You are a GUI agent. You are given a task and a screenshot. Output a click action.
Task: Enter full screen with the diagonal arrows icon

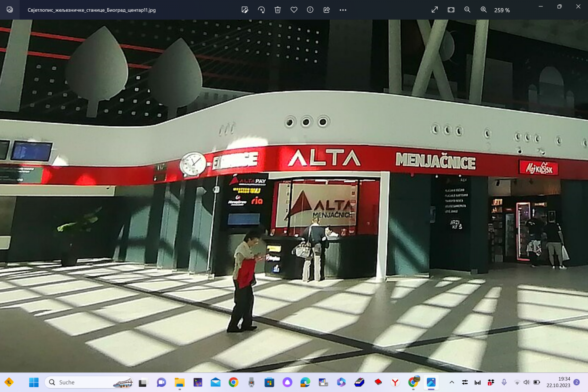tap(435, 10)
